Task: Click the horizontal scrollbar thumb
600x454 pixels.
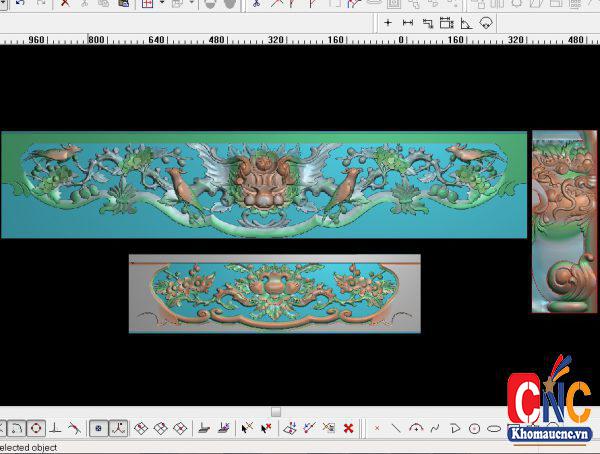Action: click(x=276, y=411)
